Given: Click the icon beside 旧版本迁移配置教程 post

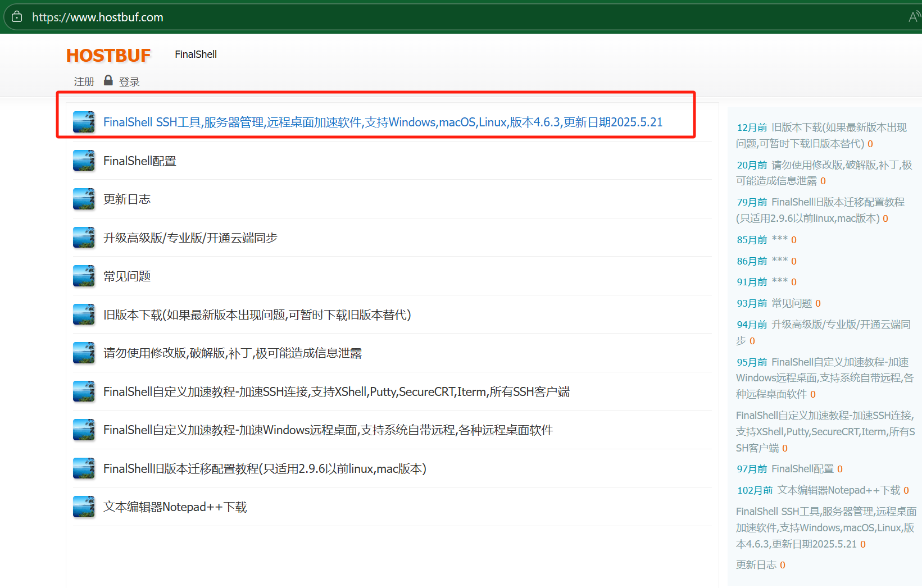Looking at the screenshot, I should coord(84,468).
